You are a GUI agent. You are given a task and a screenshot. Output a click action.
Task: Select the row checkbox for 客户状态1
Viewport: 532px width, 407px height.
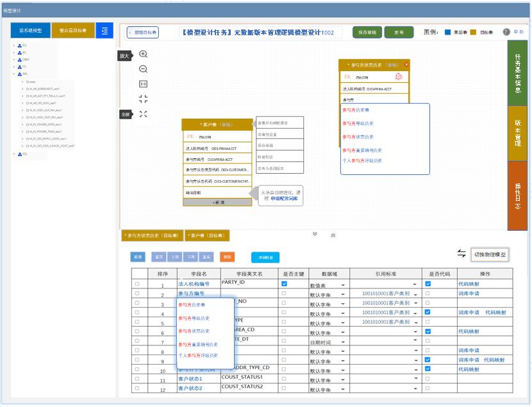pos(137,378)
